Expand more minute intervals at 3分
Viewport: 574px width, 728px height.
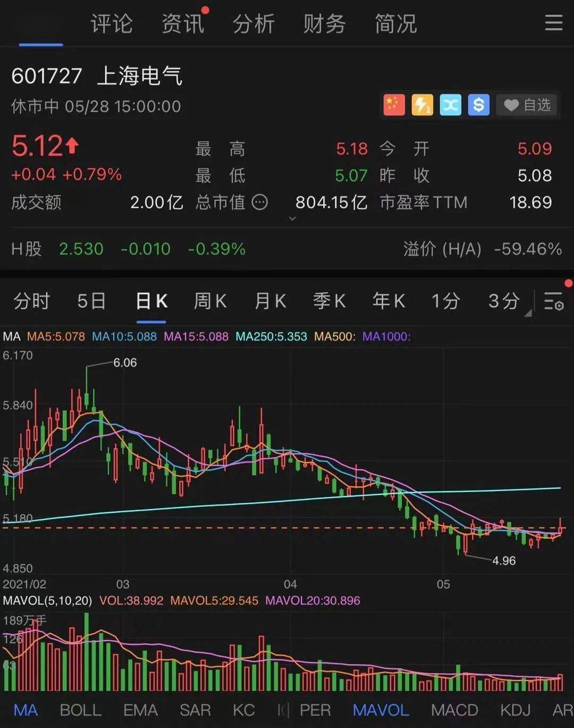527,314
